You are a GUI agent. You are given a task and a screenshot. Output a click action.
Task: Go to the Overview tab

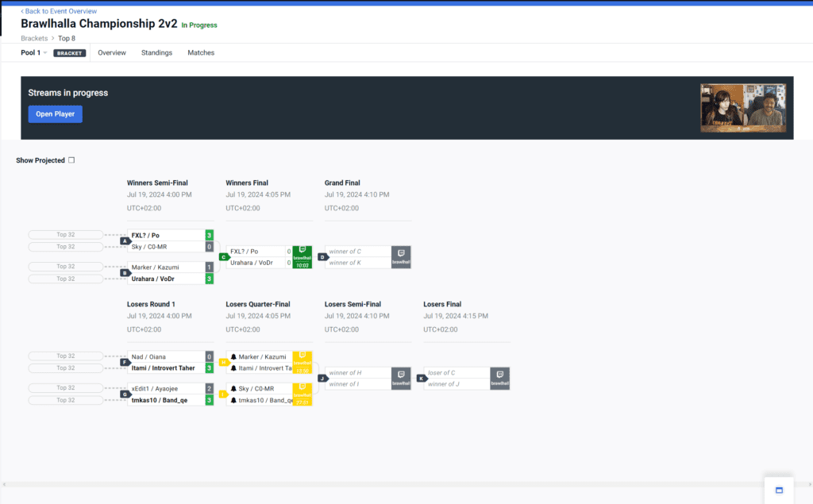point(112,52)
